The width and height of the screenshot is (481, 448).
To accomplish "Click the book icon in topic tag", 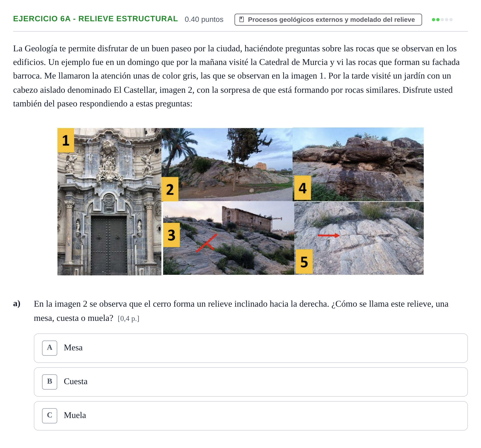I will 241,20.
